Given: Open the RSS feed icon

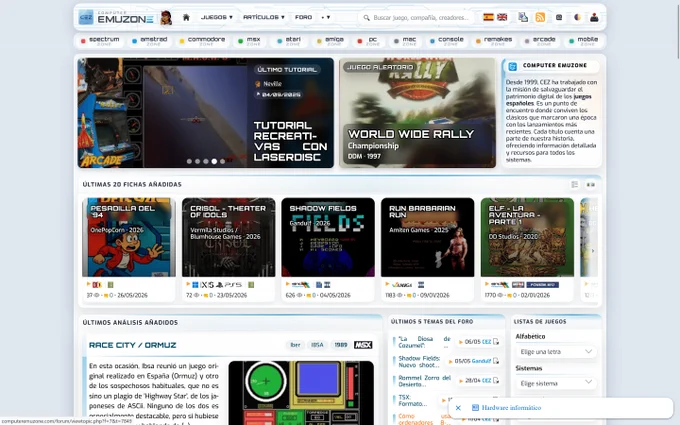Looking at the screenshot, I should [x=540, y=17].
